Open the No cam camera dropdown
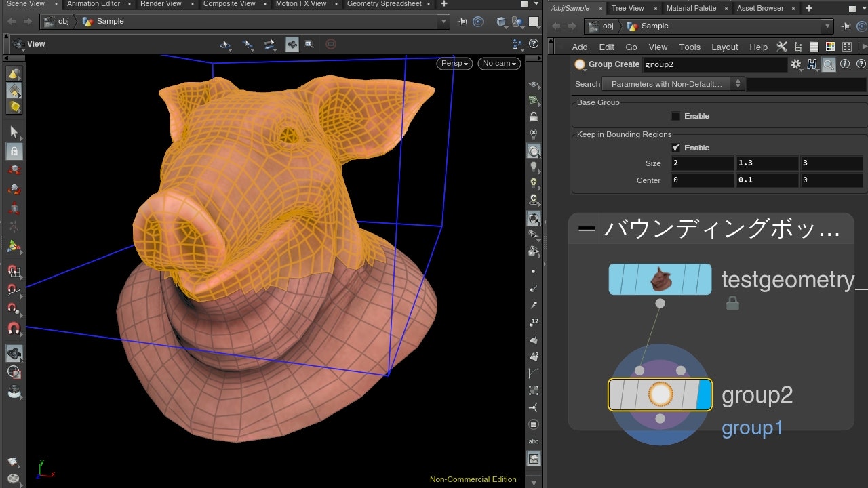Image resolution: width=868 pixels, height=488 pixels. tap(499, 63)
